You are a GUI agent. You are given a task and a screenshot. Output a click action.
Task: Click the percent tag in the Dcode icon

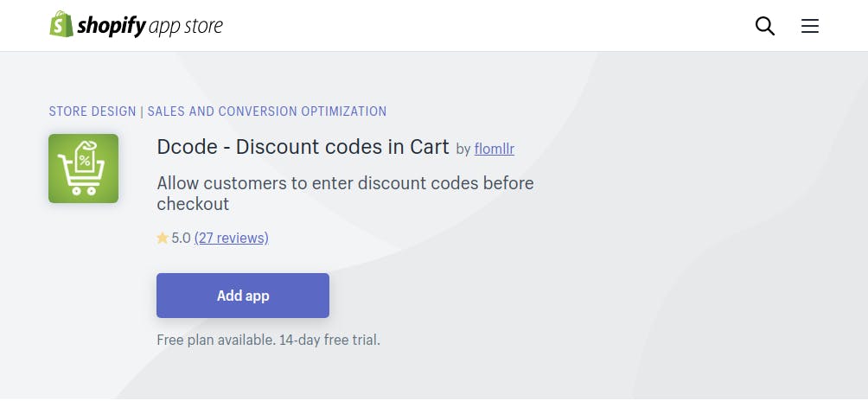click(85, 159)
